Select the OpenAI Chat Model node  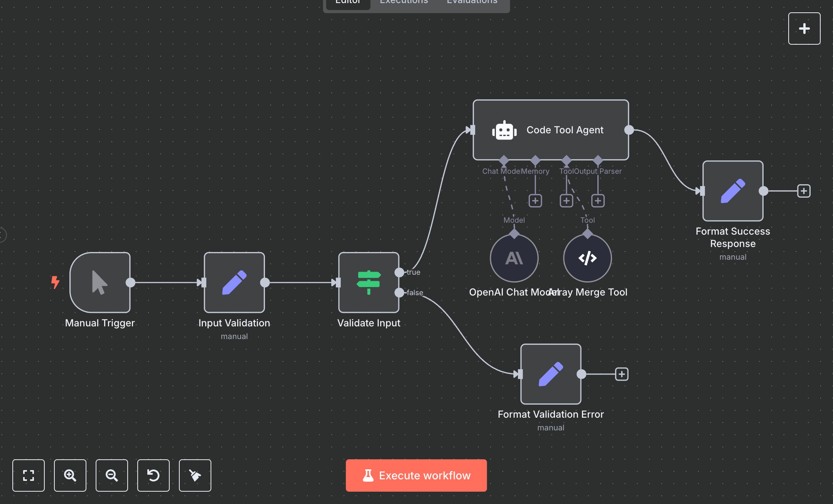pos(514,258)
